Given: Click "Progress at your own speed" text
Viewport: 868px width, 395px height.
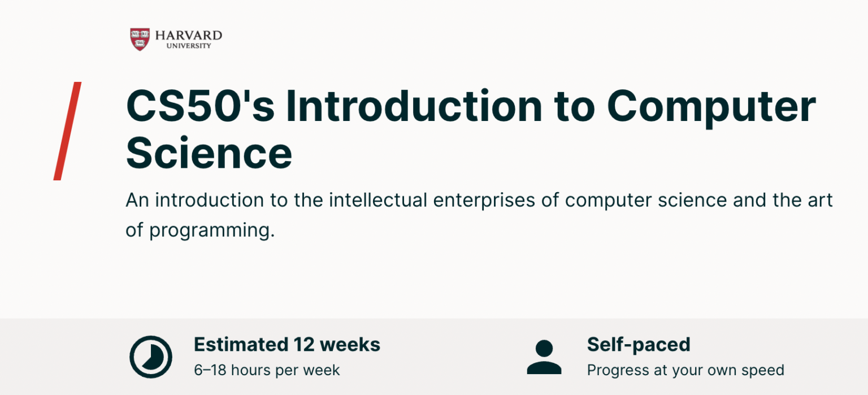Looking at the screenshot, I should [685, 370].
